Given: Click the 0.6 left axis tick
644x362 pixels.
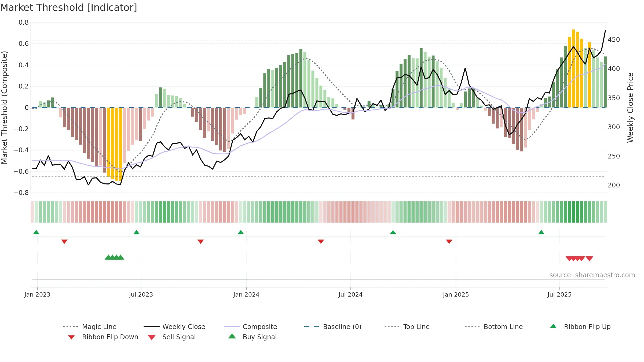Looking at the screenshot, I should pyautogui.click(x=24, y=44).
